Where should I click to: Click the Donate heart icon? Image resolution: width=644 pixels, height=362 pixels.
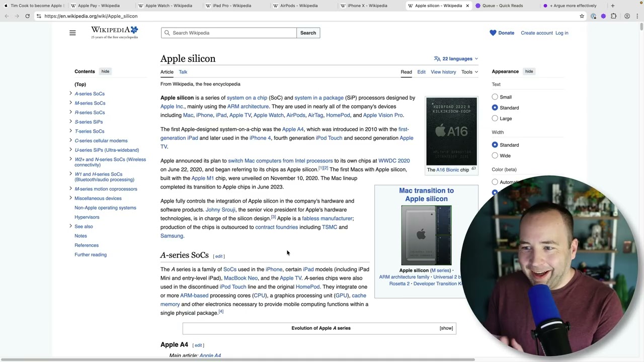(x=493, y=33)
